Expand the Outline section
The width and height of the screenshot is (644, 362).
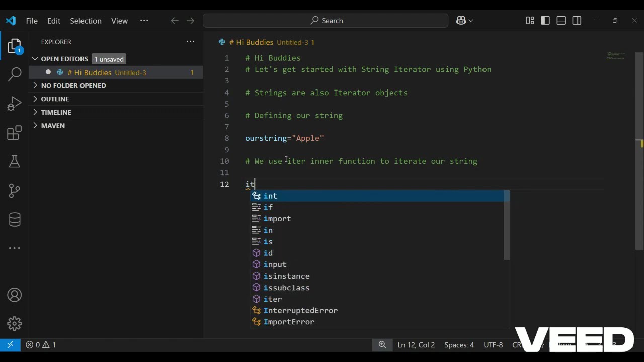(x=55, y=99)
